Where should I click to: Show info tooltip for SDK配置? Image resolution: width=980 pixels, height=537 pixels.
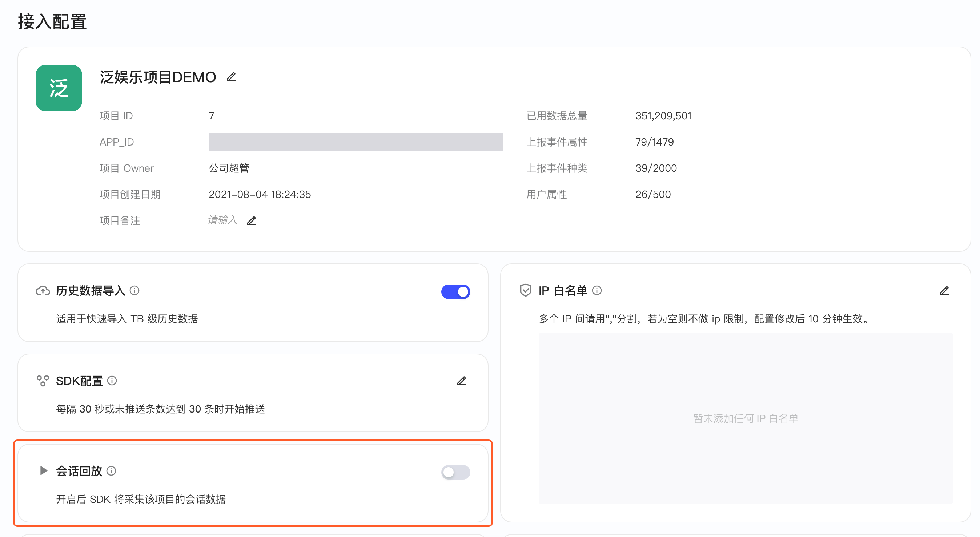(112, 381)
